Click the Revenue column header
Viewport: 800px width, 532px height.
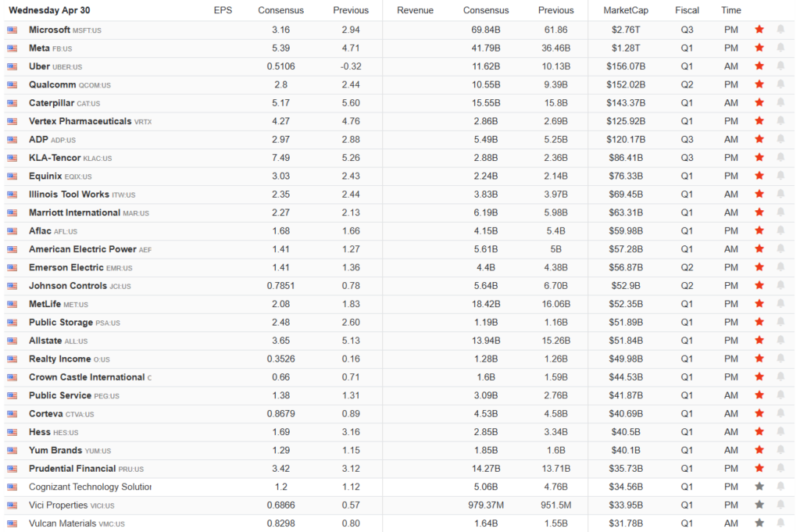415,10
